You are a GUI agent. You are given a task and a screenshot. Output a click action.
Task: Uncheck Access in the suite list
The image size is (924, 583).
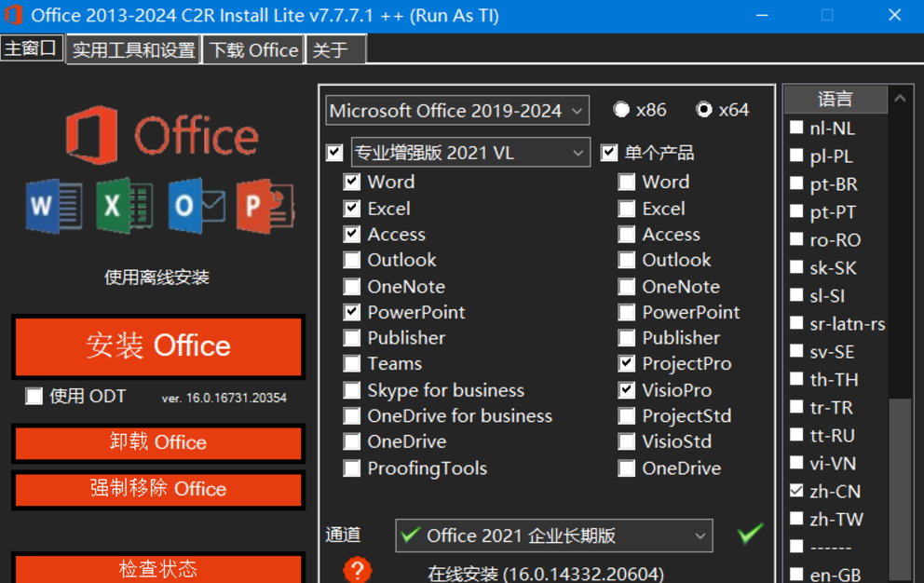click(x=352, y=234)
